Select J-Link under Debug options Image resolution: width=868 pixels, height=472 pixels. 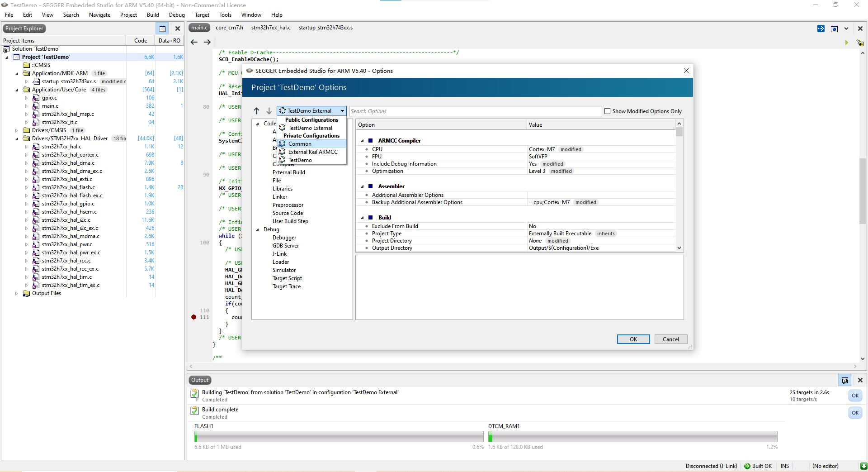coord(279,254)
